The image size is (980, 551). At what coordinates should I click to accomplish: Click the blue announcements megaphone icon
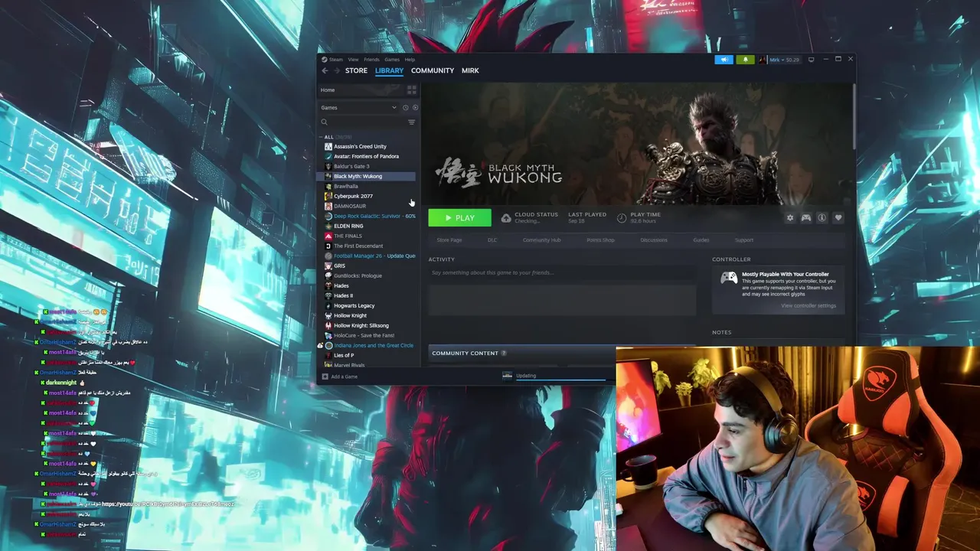724,59
